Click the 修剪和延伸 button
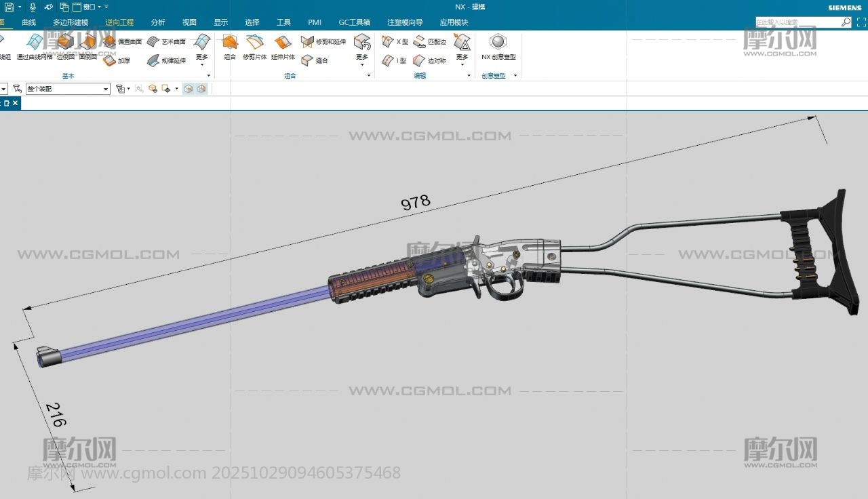 (323, 41)
